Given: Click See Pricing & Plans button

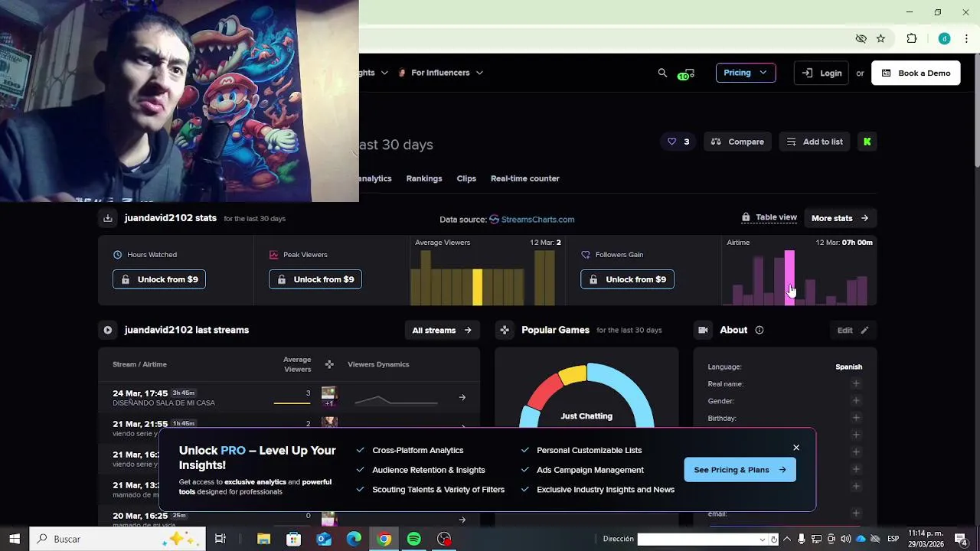Looking at the screenshot, I should [x=740, y=470].
